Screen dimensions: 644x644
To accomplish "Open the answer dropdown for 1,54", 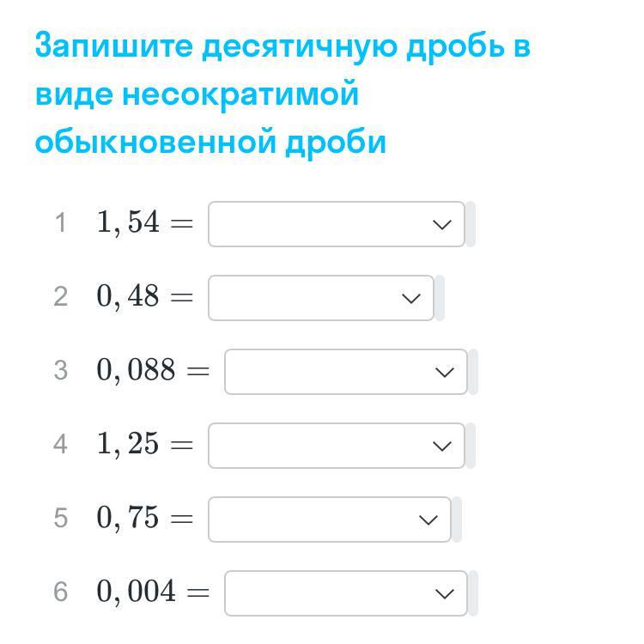I will coord(336,224).
